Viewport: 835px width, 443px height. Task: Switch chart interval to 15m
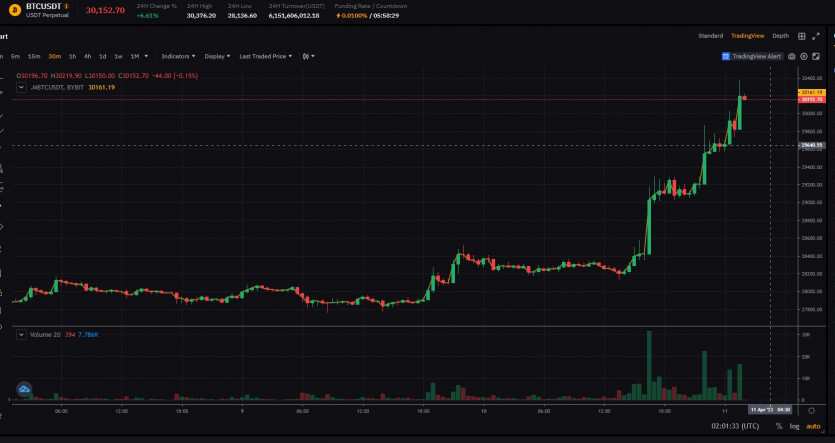[34, 56]
